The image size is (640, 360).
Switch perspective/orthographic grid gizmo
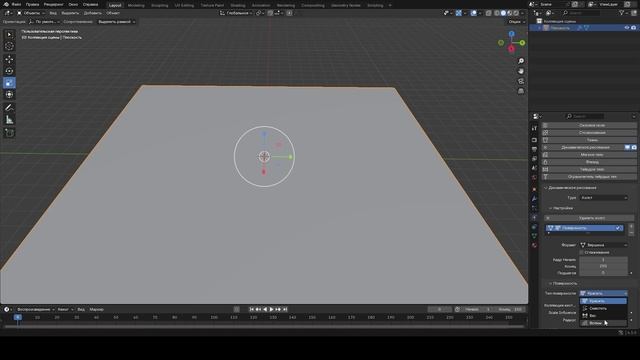pyautogui.click(x=521, y=91)
